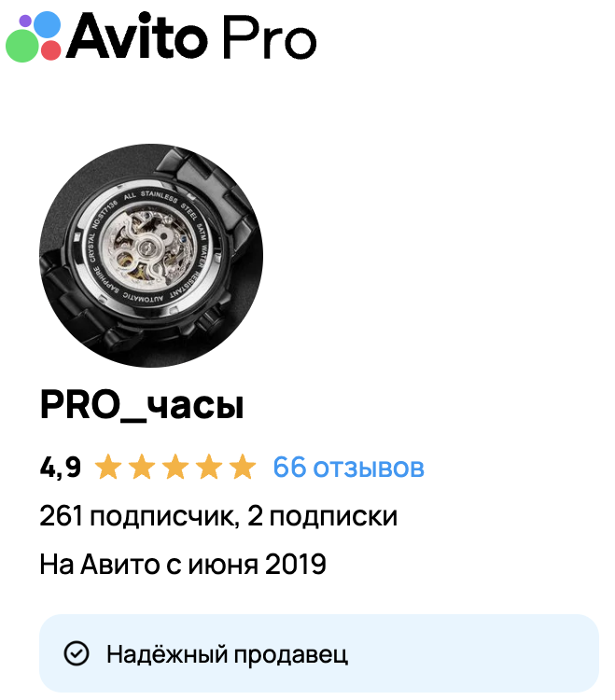Screen dimensions: 615x700
Task: Open the 261 подписчик followers list
Action: point(136,516)
